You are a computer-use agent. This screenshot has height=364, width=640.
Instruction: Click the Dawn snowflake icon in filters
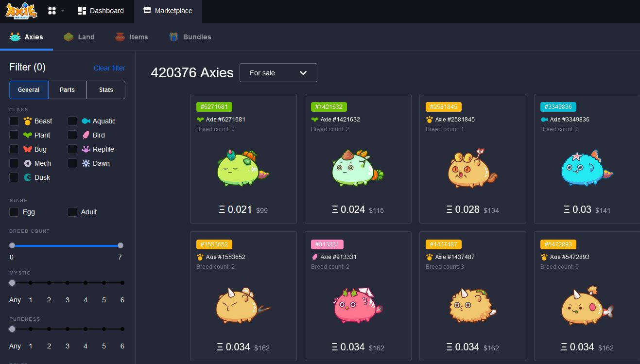click(86, 163)
